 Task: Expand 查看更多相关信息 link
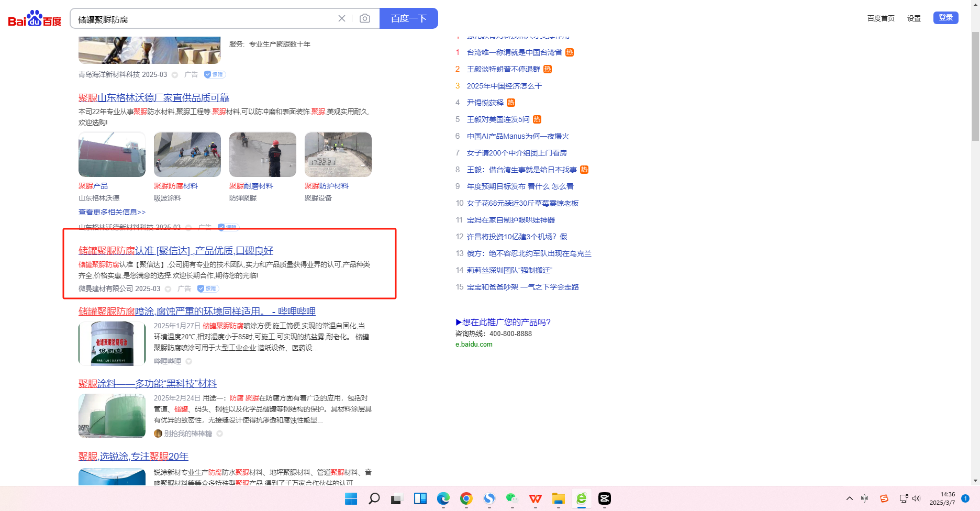pyautogui.click(x=112, y=212)
